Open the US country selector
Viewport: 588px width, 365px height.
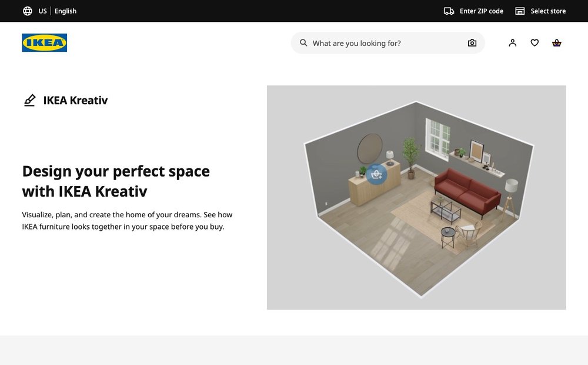42,11
